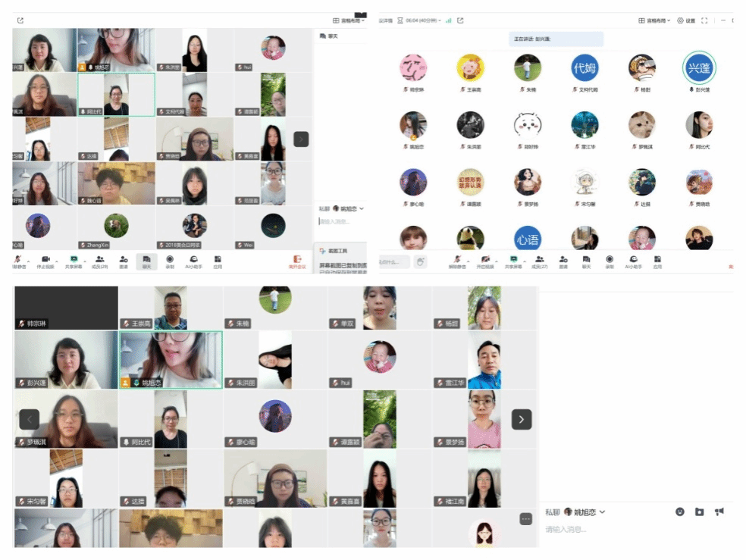Viewport: 746px width, 560px height.
Task: Open the 成员(27) members list
Action: pyautogui.click(x=538, y=261)
